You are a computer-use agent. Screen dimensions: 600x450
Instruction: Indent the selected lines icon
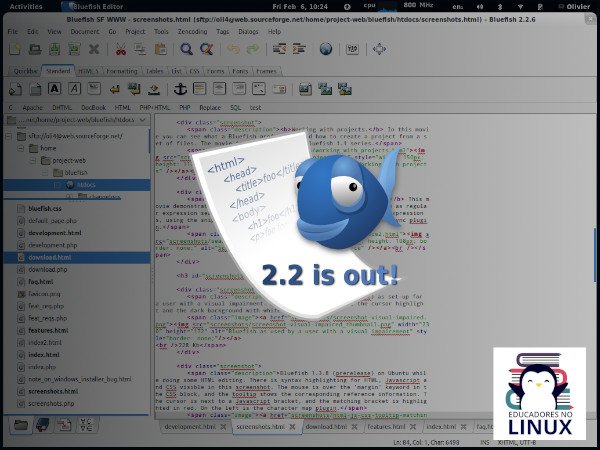click(299, 49)
